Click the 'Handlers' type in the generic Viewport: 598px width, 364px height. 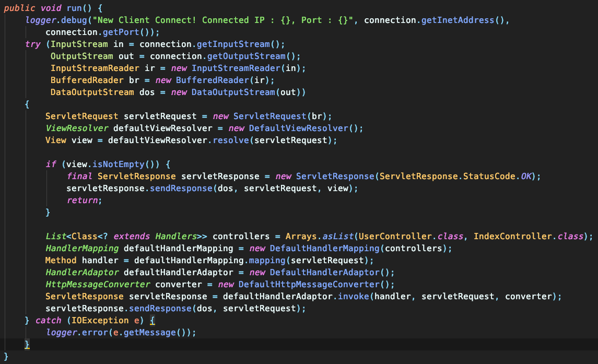(176, 237)
